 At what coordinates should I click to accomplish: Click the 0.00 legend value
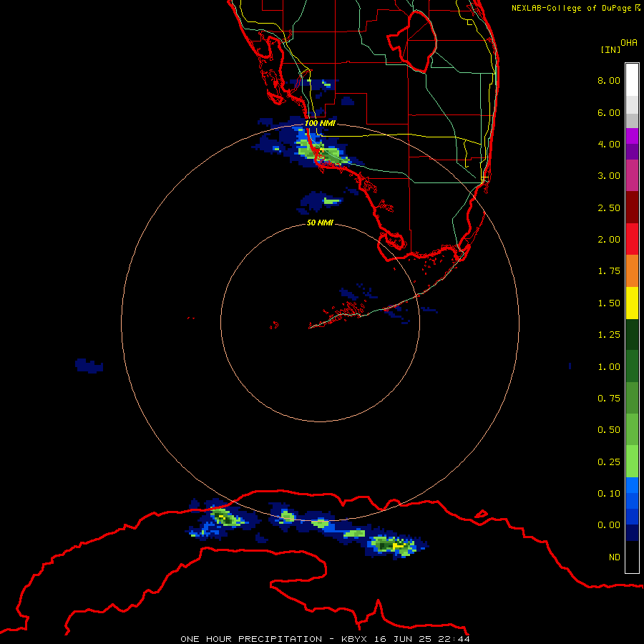[x=609, y=525]
